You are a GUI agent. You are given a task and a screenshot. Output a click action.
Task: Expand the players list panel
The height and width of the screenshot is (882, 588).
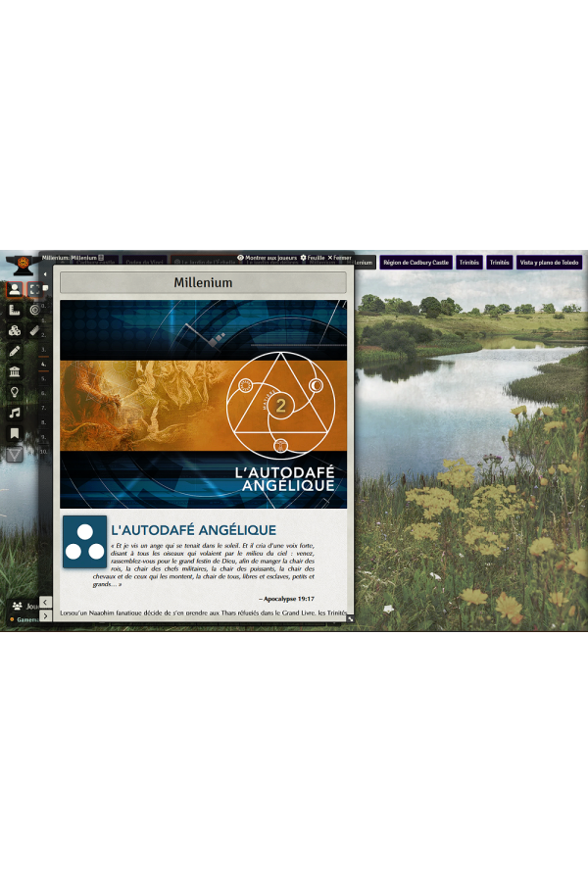click(19, 607)
